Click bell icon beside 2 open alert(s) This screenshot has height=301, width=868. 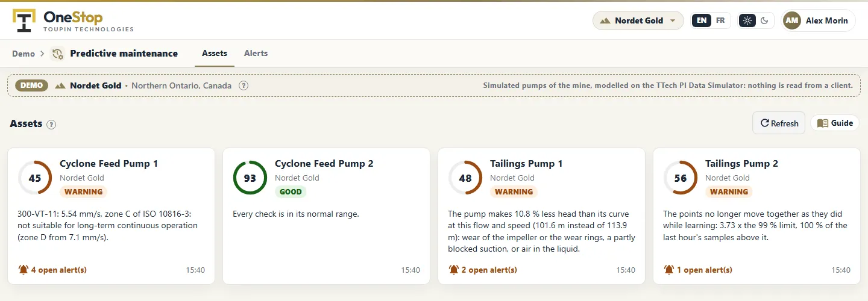(454, 270)
